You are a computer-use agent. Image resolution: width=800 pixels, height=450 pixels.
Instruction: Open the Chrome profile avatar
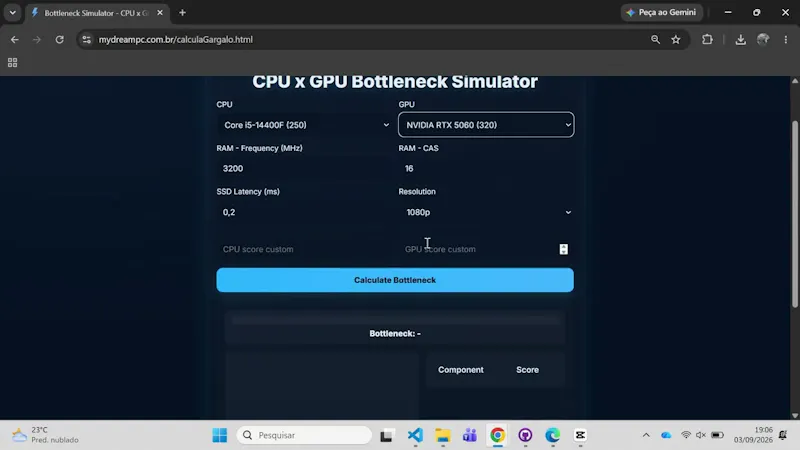click(x=763, y=39)
